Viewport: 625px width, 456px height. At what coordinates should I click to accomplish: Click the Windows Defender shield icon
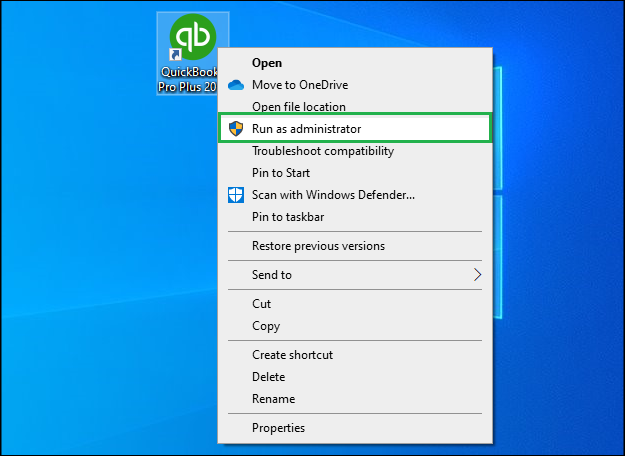pyautogui.click(x=236, y=195)
